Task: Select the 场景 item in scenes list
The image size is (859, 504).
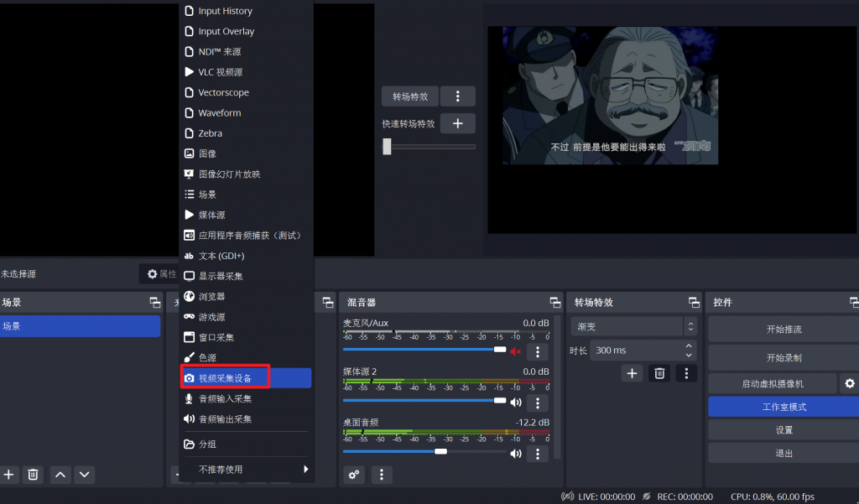Action: click(x=80, y=326)
